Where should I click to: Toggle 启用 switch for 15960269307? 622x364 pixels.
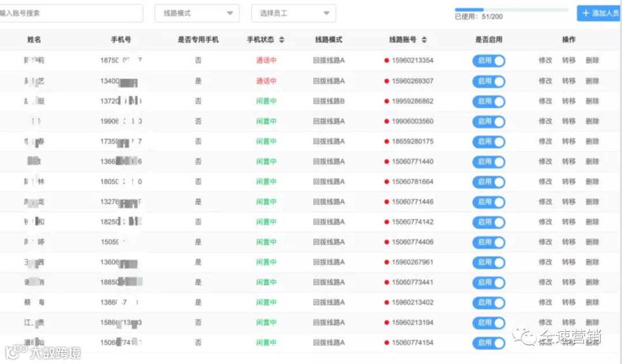point(489,81)
